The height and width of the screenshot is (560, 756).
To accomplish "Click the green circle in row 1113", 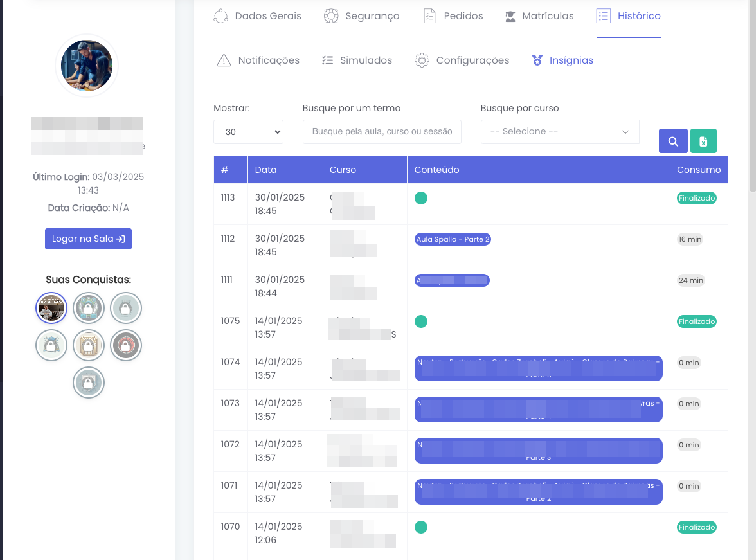I will point(421,198).
